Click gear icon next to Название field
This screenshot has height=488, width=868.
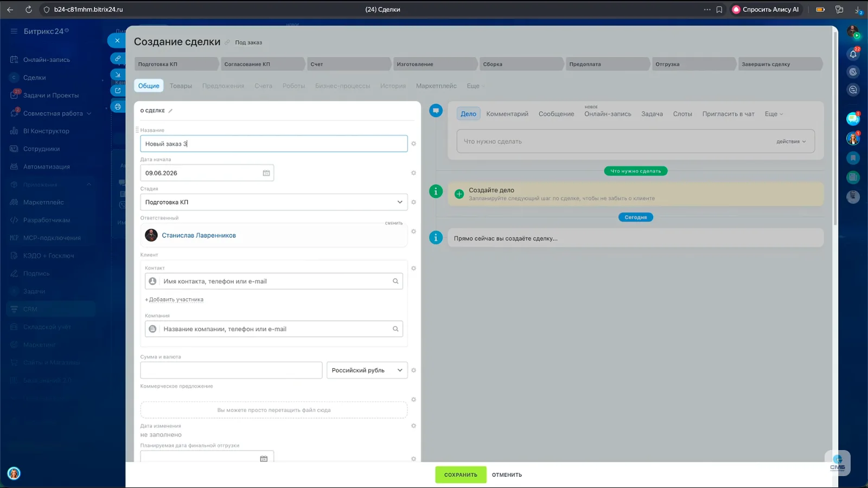(413, 144)
